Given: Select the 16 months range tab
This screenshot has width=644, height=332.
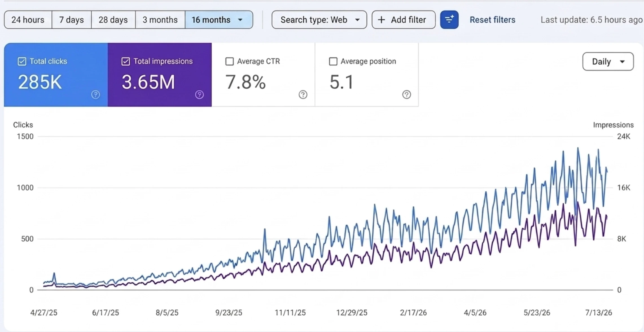Looking at the screenshot, I should click(219, 20).
